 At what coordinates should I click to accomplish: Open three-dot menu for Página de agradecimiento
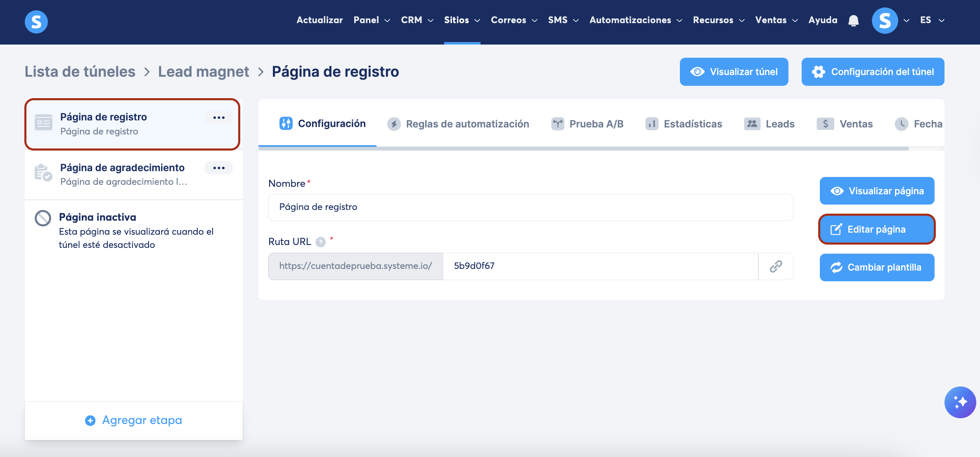219,168
